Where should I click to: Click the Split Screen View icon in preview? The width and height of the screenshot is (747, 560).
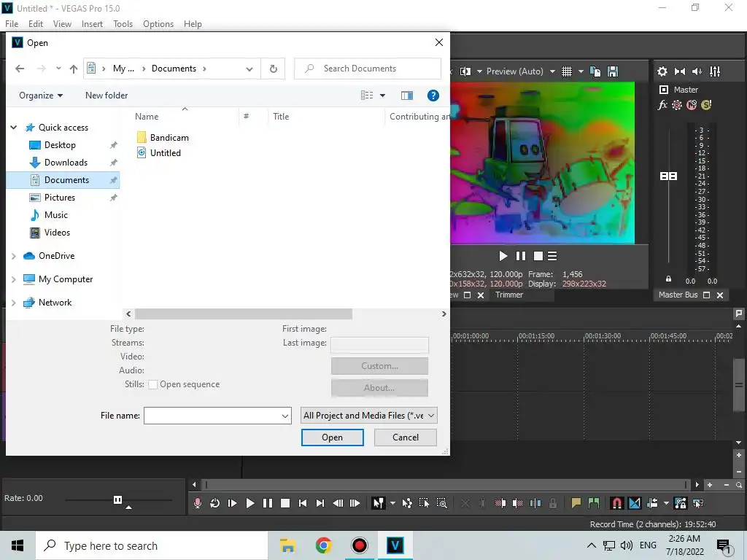(x=465, y=71)
